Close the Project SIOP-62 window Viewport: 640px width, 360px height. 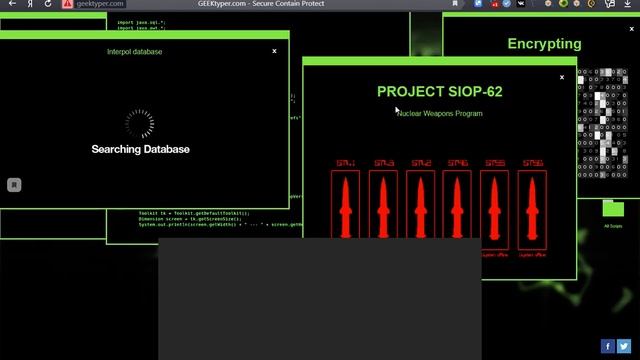[x=562, y=77]
